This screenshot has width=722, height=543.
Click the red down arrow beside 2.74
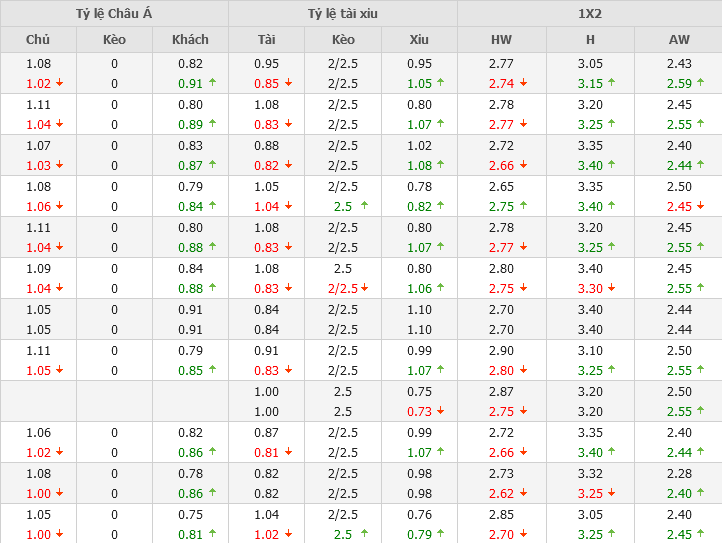(523, 84)
